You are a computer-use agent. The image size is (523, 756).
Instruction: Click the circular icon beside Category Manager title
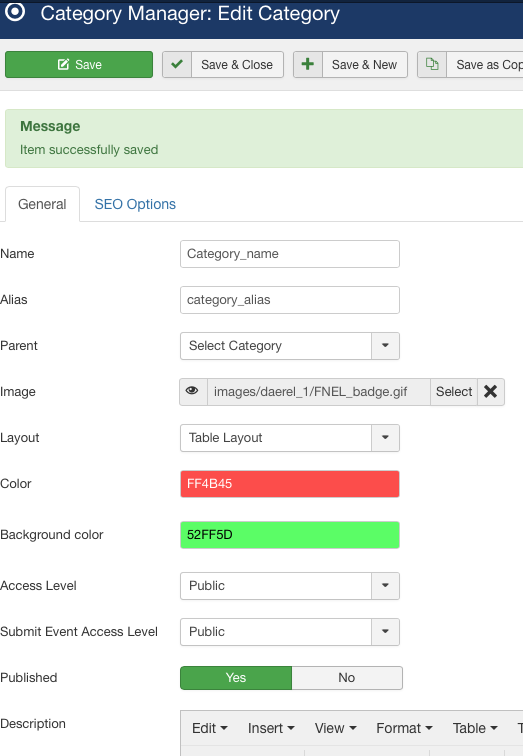click(15, 12)
